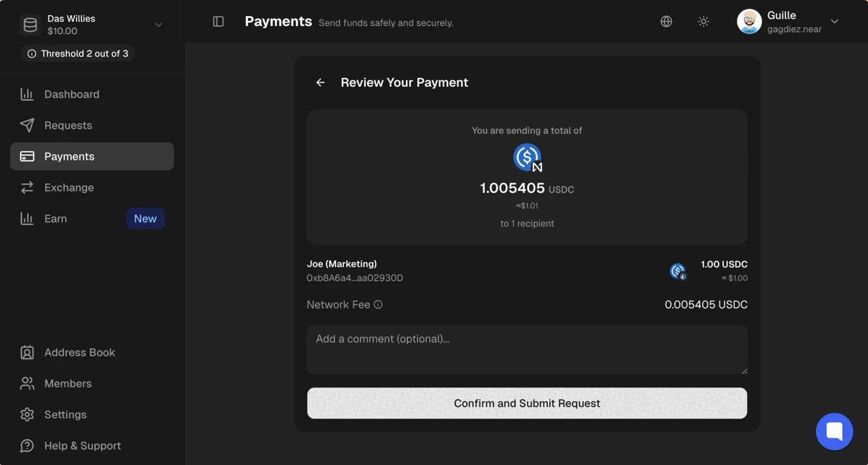Click the Network Fee info icon

[x=378, y=305]
